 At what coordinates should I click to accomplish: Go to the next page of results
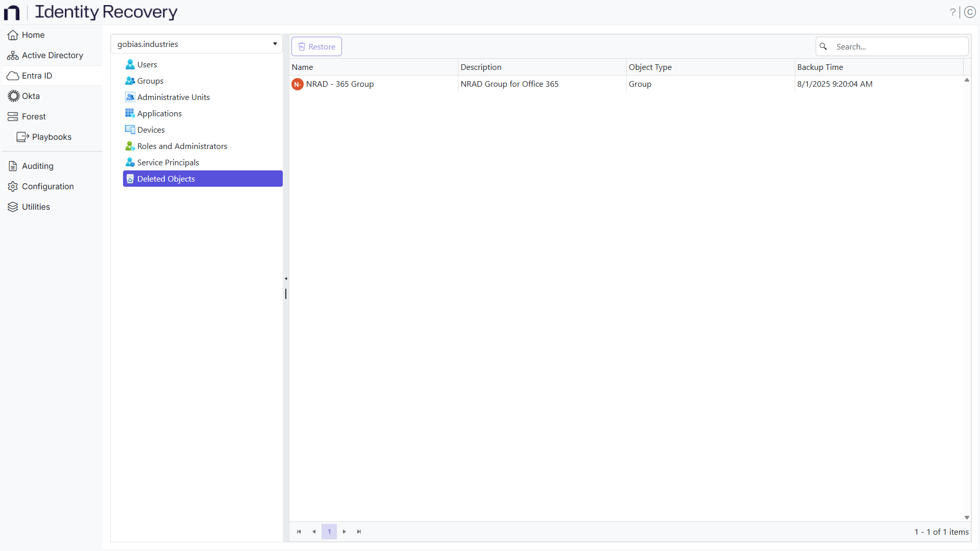click(344, 532)
